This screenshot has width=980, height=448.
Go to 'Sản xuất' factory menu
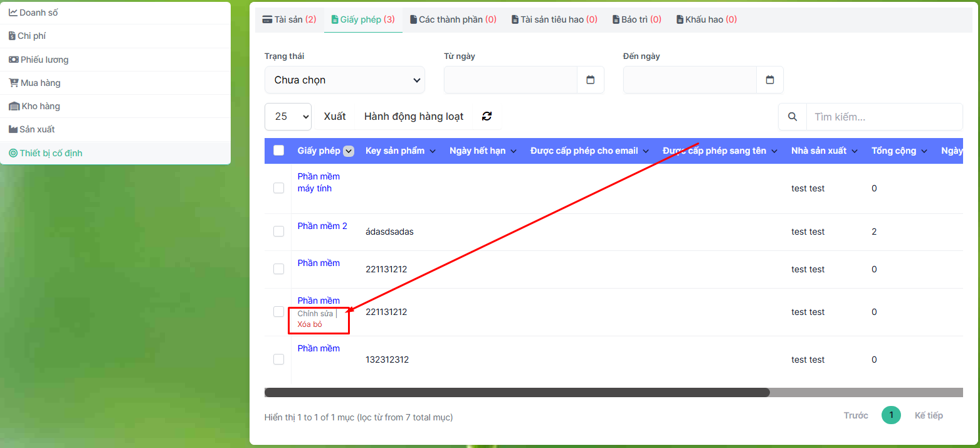point(37,129)
